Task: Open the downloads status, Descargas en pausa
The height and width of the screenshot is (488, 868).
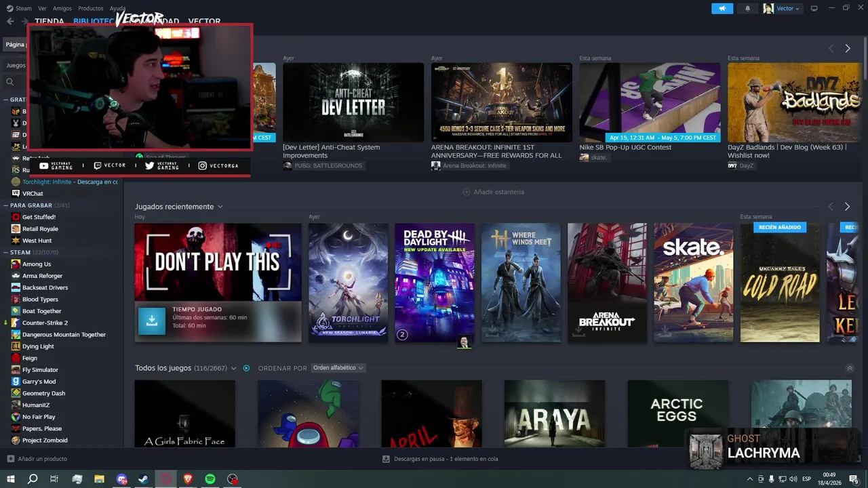Action: [x=440, y=459]
